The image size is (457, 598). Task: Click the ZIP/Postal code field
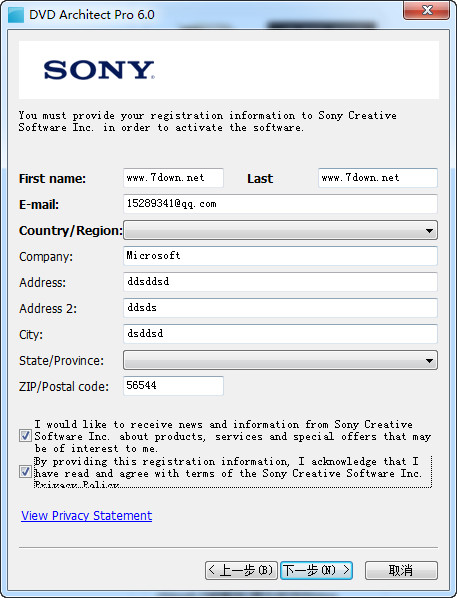(173, 386)
